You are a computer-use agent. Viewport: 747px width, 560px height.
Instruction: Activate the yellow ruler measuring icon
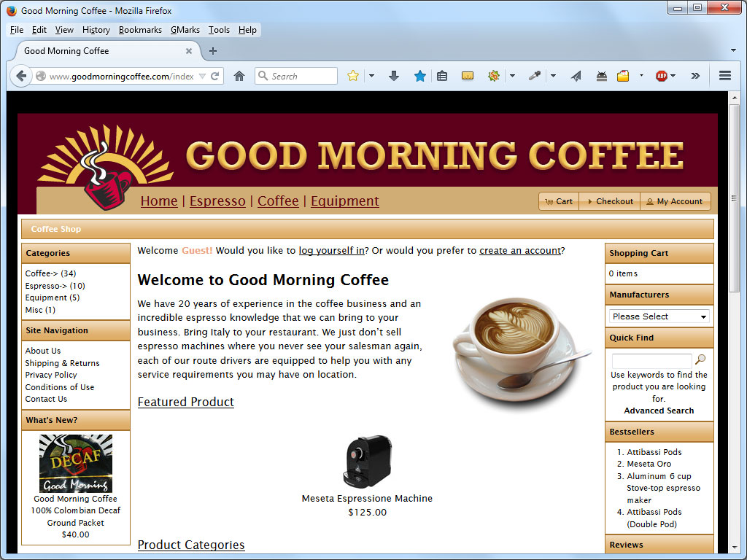(468, 76)
